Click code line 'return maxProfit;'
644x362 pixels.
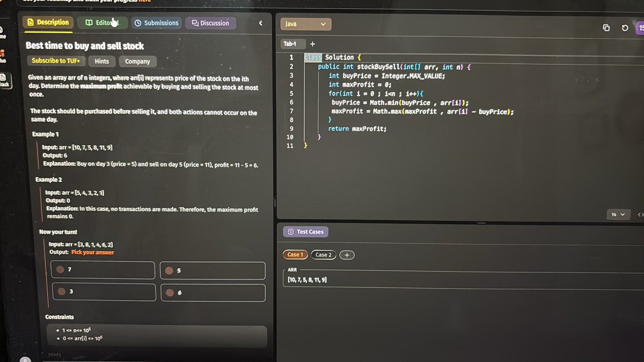click(357, 129)
